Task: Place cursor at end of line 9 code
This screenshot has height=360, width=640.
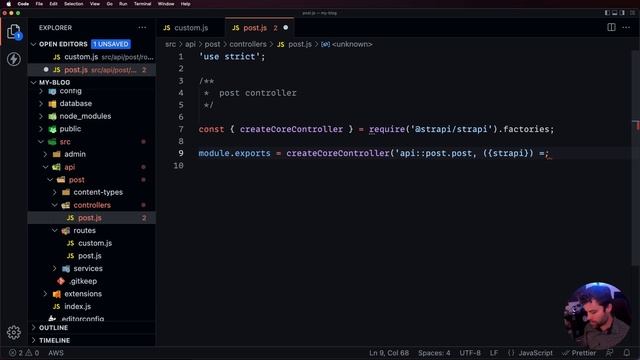Action: [550, 153]
